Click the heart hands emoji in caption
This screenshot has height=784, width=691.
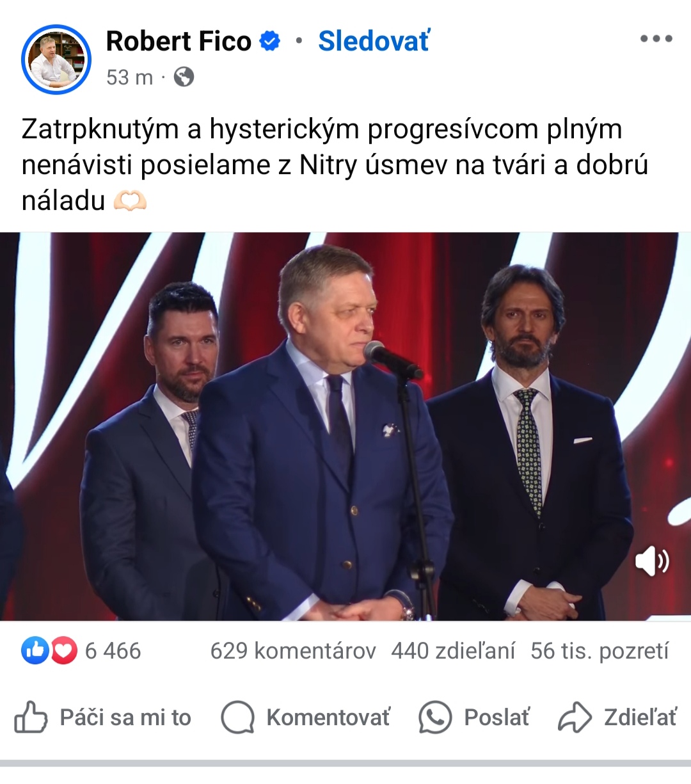(130, 201)
